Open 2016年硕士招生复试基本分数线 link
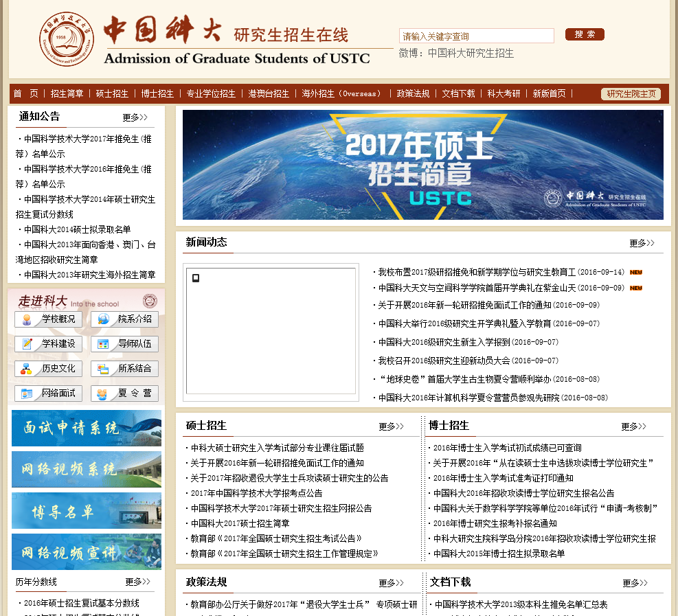This screenshot has height=616, width=678. tap(81, 604)
